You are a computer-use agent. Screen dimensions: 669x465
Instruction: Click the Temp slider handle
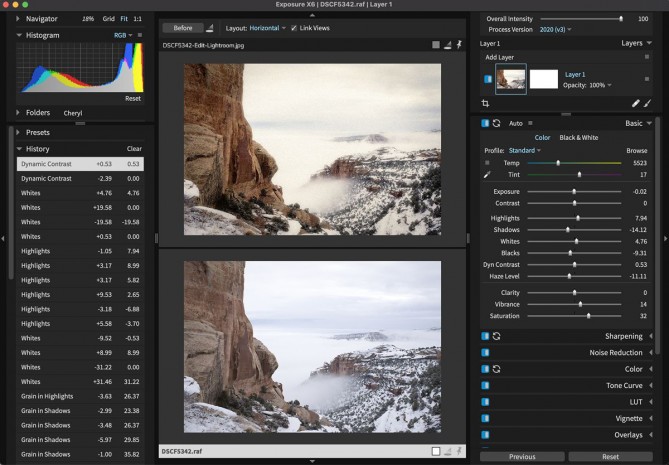click(558, 163)
